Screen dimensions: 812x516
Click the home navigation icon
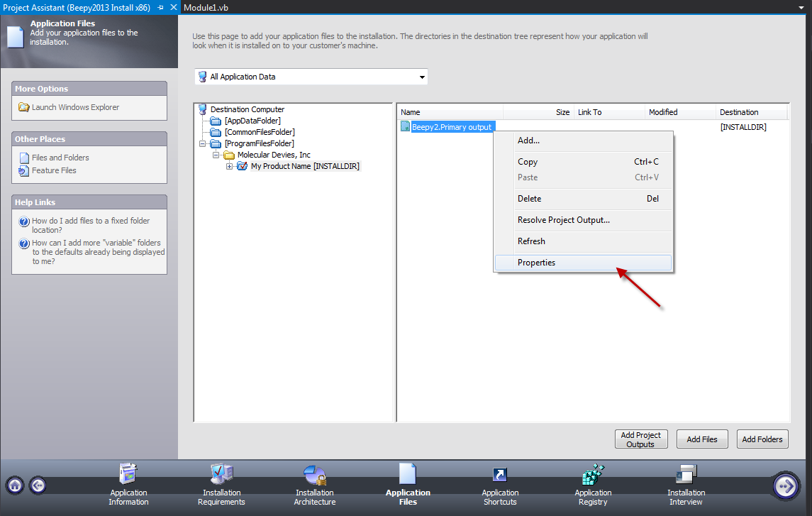(x=14, y=485)
